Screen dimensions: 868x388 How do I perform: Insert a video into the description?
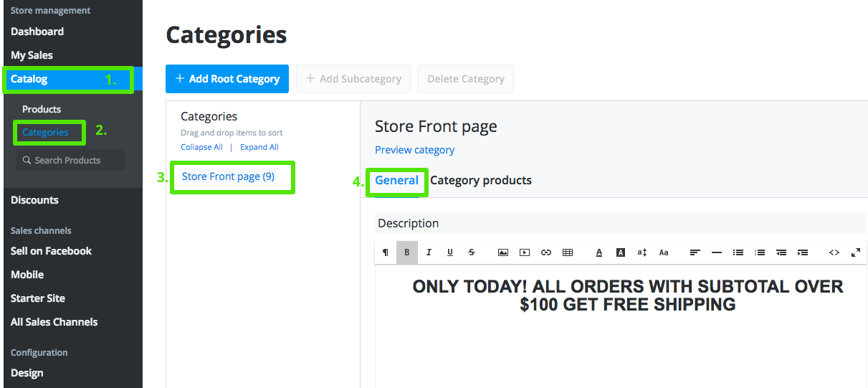(525, 252)
